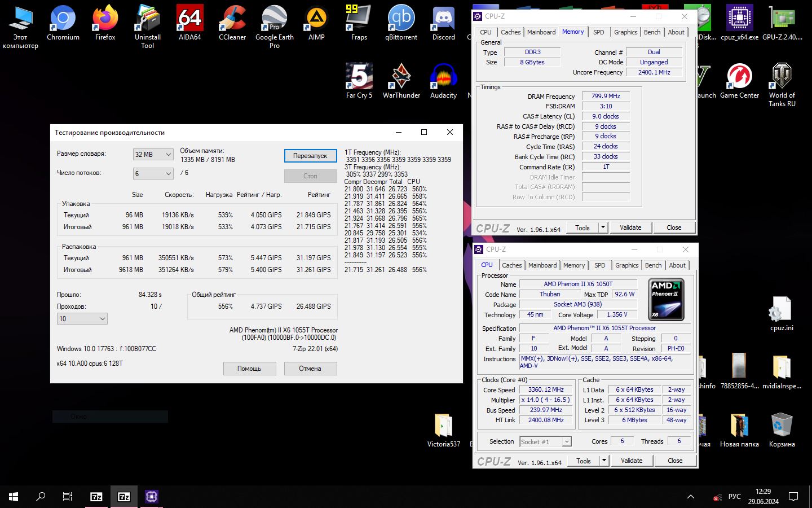Switch to Bench tab in upper CPU-Z
This screenshot has height=508, width=812.
[652, 32]
